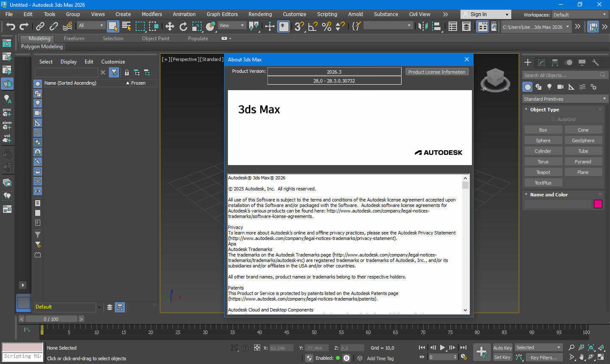Open the Modify panel tab icon

541,63
